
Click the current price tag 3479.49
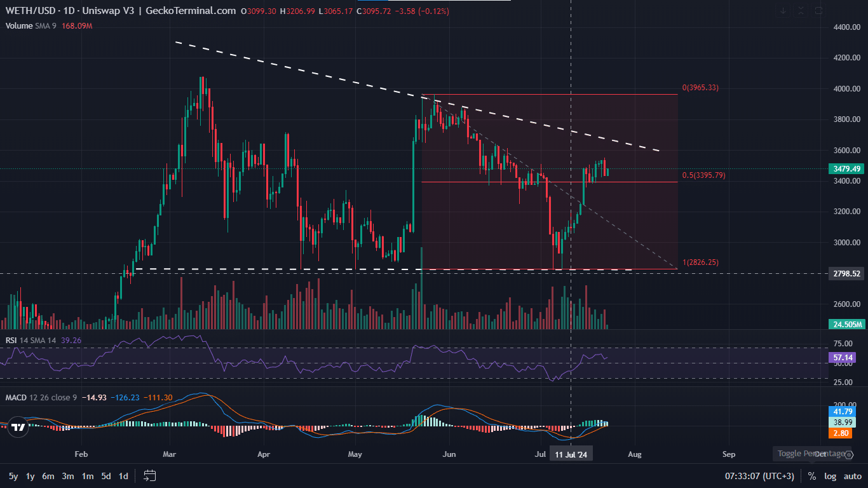point(846,168)
